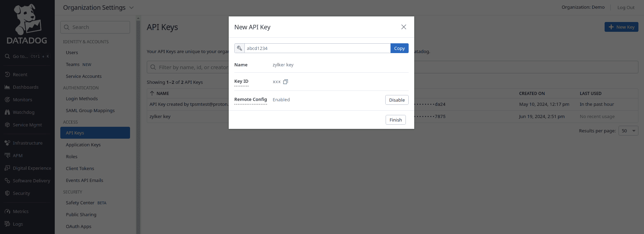Open the Results per page dropdown
Viewport: 644px width, 234px height.
click(x=628, y=131)
